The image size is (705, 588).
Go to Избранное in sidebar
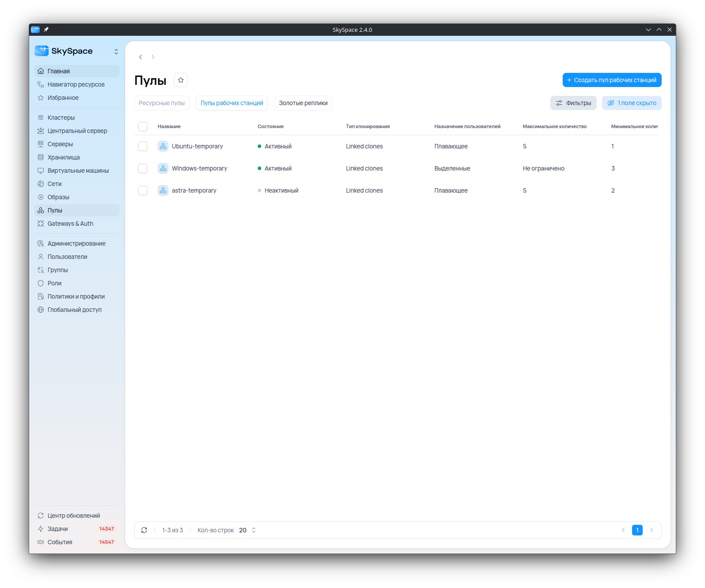click(x=77, y=98)
